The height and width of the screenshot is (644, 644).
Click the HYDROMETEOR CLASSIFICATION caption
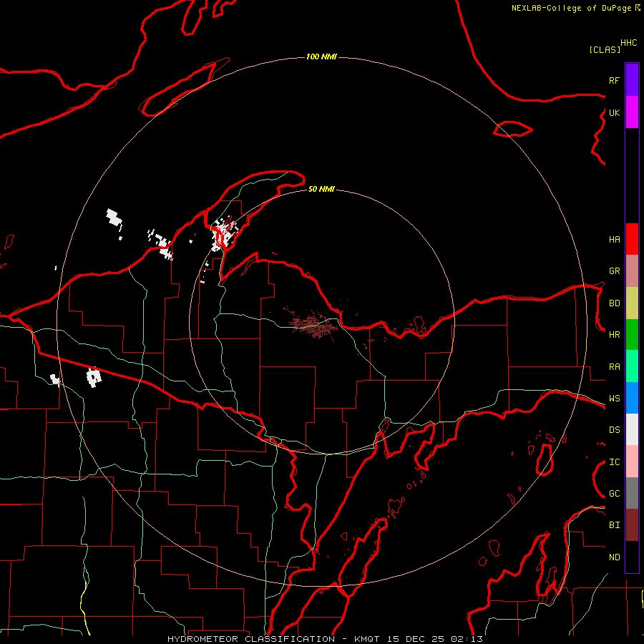tap(251, 639)
